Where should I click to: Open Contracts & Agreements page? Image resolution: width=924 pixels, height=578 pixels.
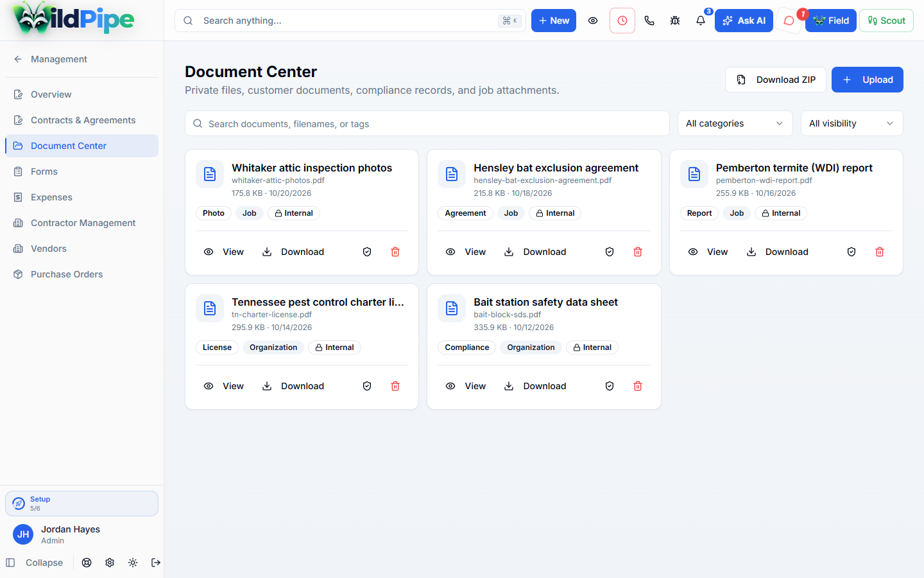[81, 120]
